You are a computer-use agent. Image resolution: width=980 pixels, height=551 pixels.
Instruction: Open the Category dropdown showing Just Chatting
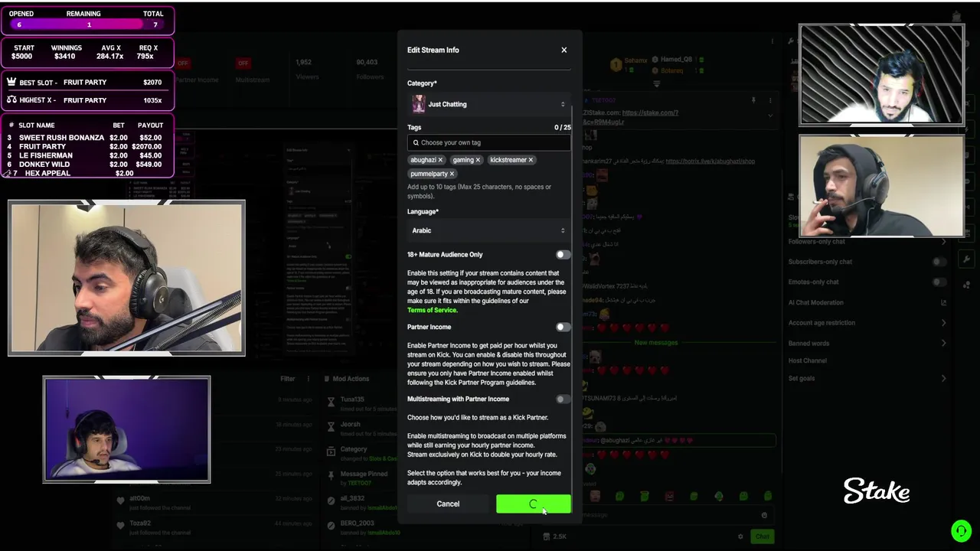tap(489, 104)
